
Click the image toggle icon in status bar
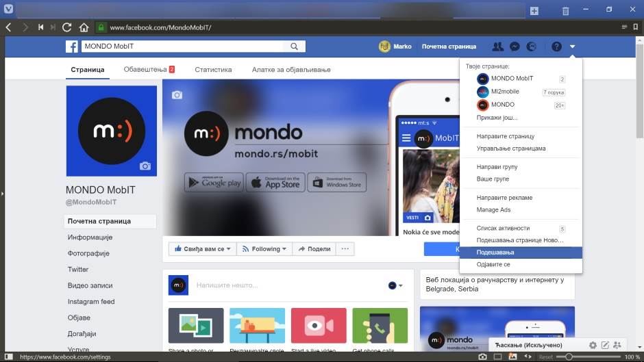[512, 357]
